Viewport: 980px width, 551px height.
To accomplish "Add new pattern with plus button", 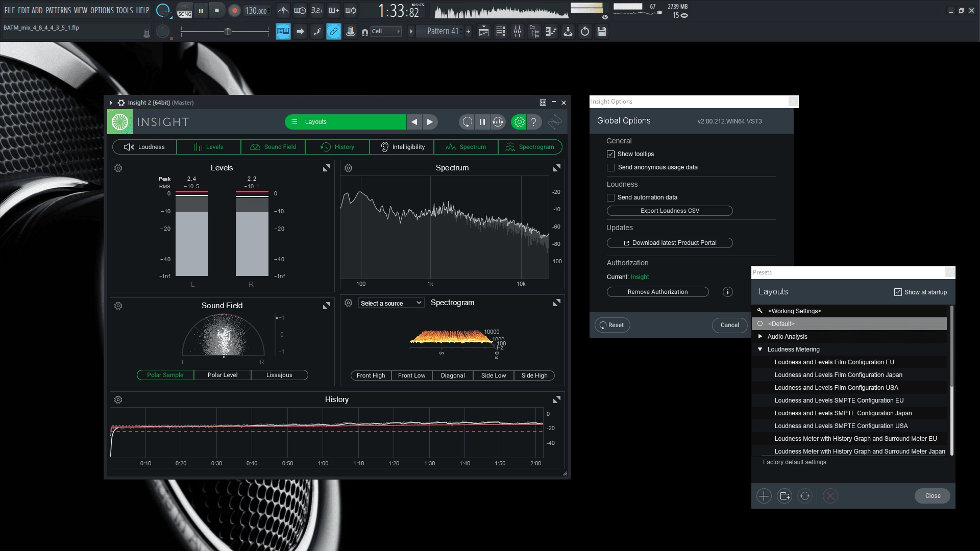I will pos(468,32).
